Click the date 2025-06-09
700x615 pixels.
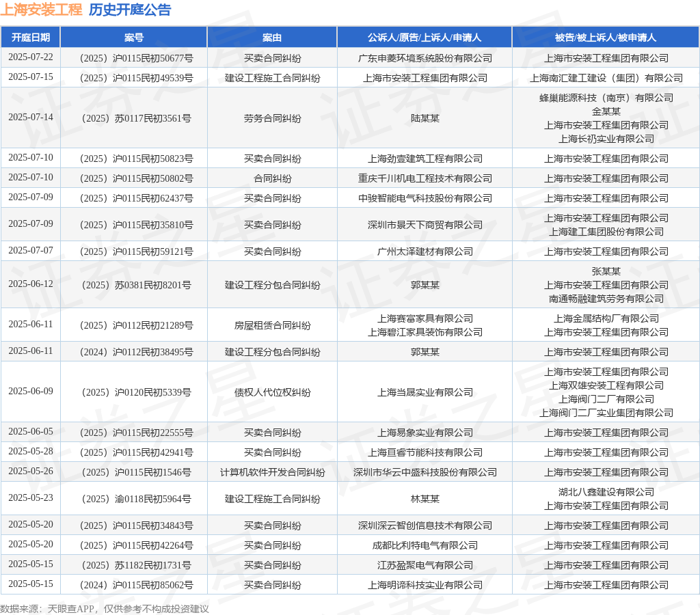[30, 391]
